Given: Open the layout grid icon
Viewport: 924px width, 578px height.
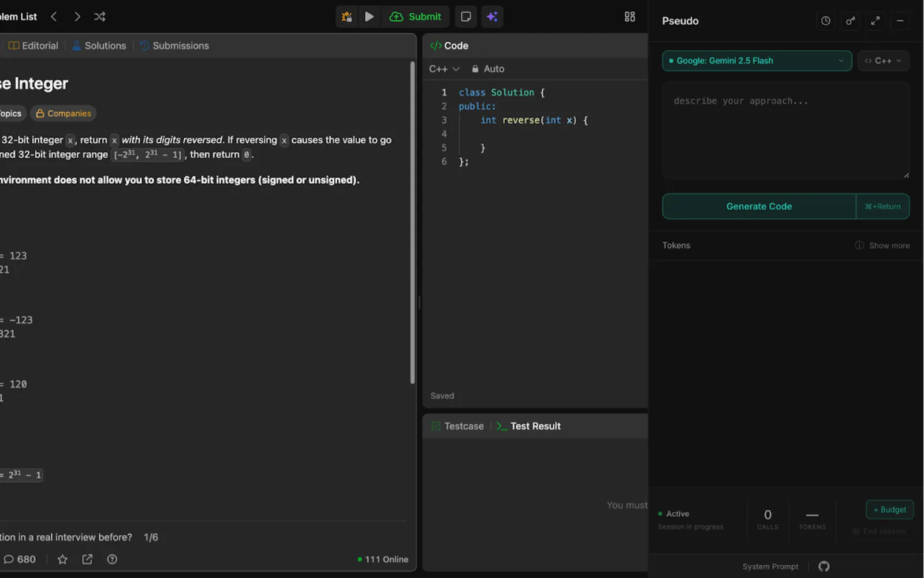Looking at the screenshot, I should pyautogui.click(x=629, y=17).
